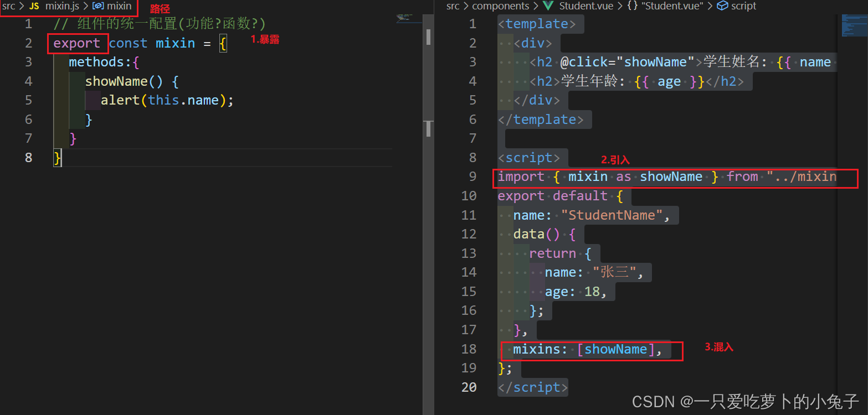The height and width of the screenshot is (415, 868).
Task: Click return keyword on line 13
Action: (552, 253)
